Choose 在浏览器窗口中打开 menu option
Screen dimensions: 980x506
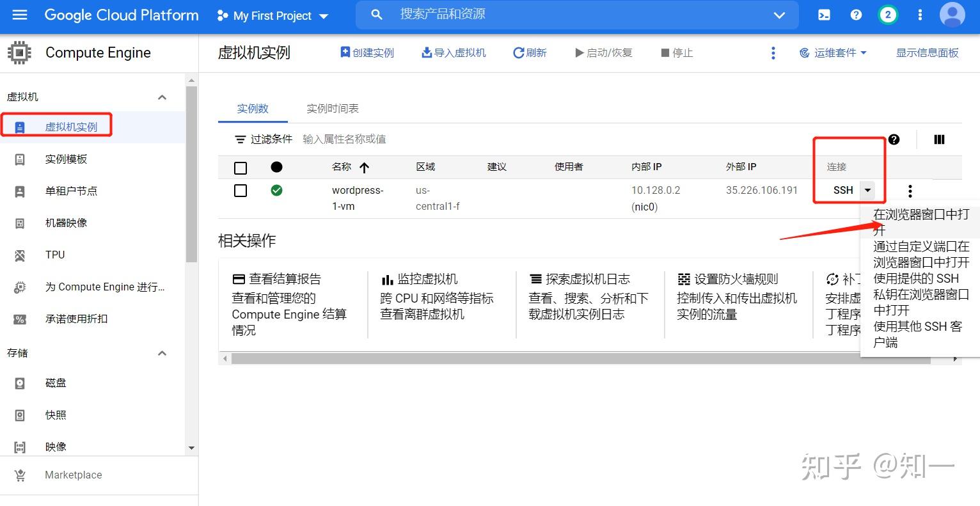[921, 222]
